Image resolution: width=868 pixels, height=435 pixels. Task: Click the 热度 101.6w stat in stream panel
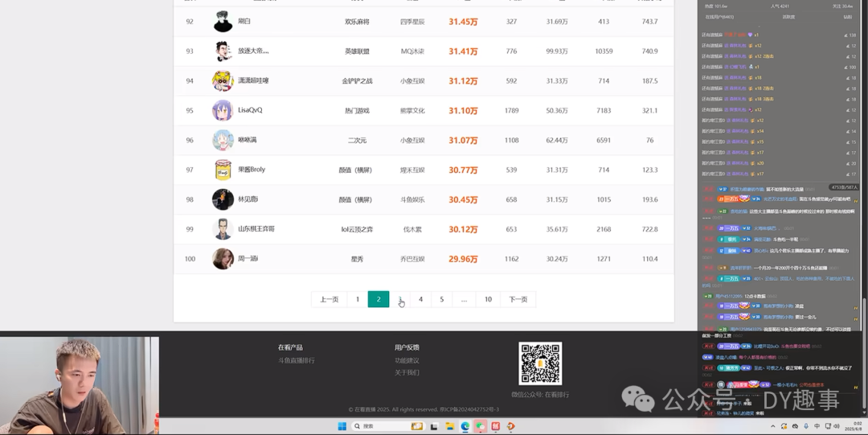click(x=716, y=6)
